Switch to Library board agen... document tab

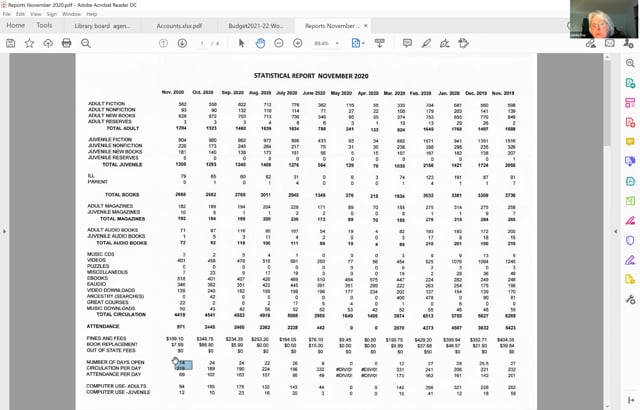point(102,26)
